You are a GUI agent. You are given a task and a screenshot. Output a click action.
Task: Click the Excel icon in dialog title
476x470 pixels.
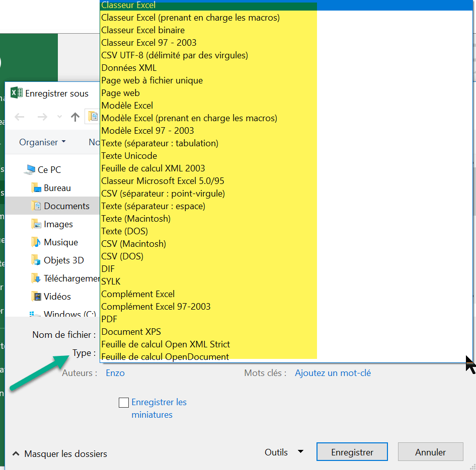(x=17, y=93)
